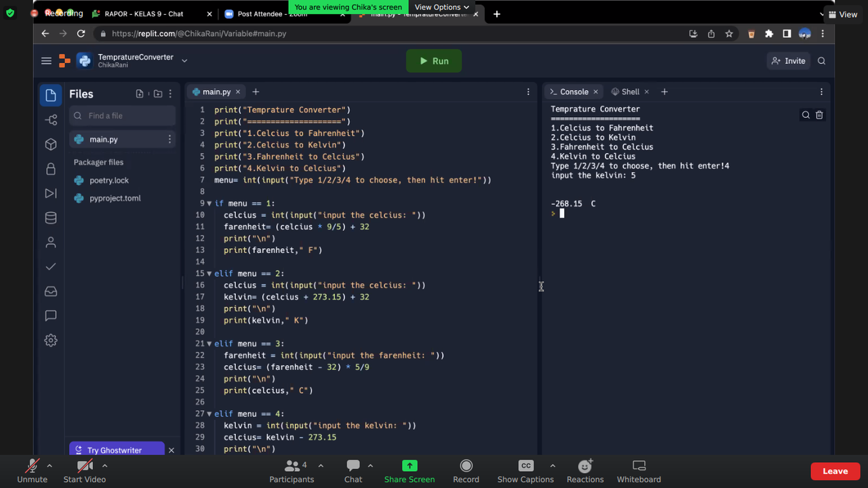The image size is (868, 488).
Task: Unmute the Zoom microphone
Action: coord(32,470)
